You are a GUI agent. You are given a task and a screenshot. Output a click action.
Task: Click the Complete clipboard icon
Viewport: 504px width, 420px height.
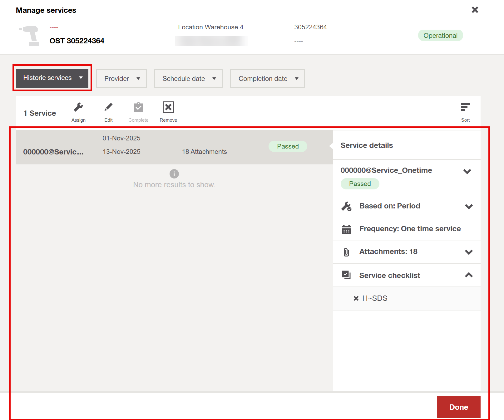138,107
